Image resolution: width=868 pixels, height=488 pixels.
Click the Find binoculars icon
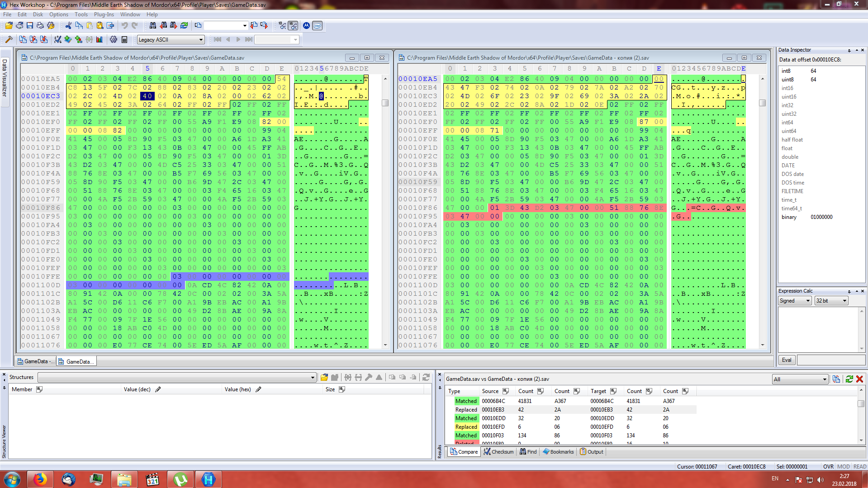point(153,26)
